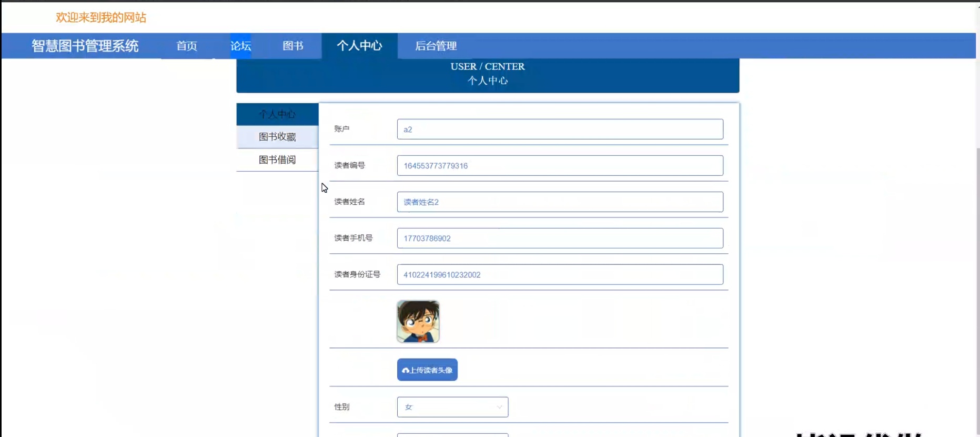Viewport: 980px width, 437px height.
Task: Click the 性别 dropdown chevron arrow
Action: (x=499, y=407)
